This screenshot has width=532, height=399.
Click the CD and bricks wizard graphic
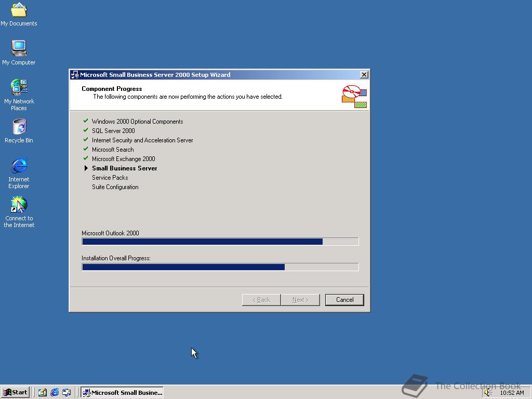tap(354, 96)
